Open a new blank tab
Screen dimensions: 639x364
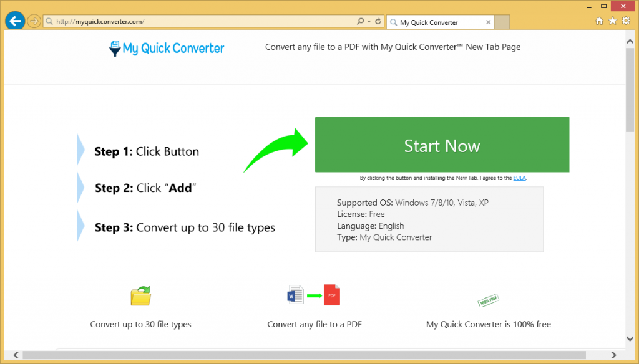coord(502,22)
